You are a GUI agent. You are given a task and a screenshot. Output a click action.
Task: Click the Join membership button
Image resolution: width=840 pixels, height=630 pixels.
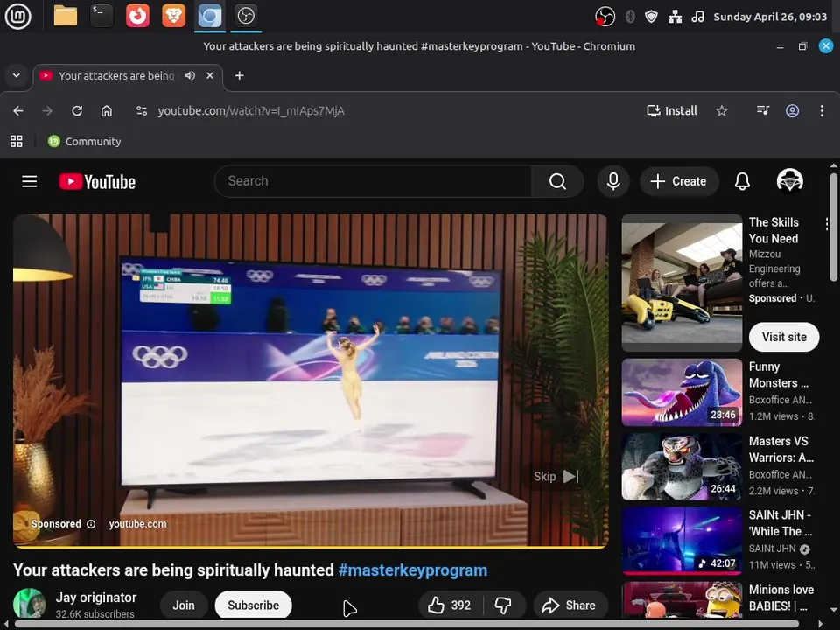[184, 605]
